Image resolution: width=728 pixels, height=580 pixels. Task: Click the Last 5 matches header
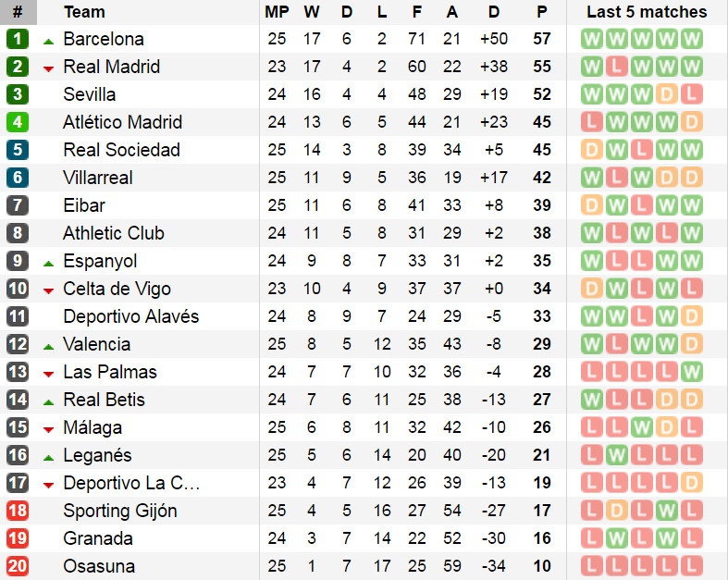[x=647, y=12]
